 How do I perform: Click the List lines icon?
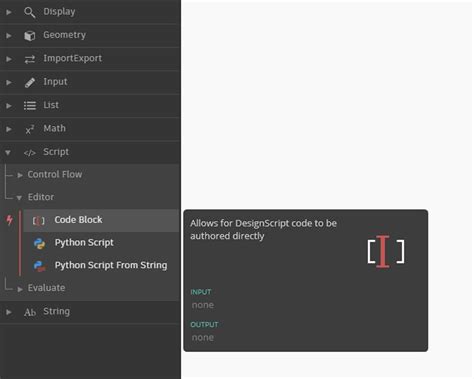point(30,106)
